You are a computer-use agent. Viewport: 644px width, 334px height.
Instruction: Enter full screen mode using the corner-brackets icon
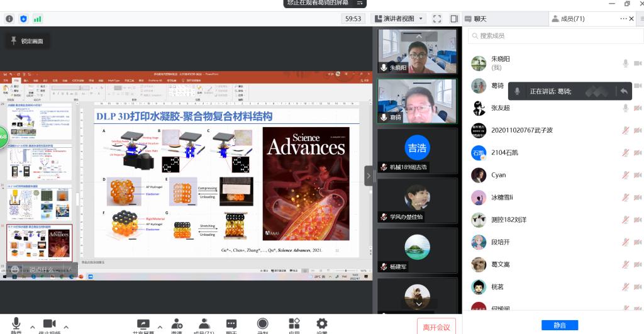coord(437,19)
